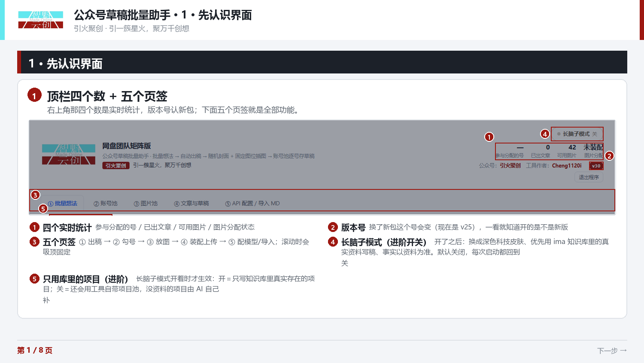
Task: Click the 顶栏四个数 + 五个页签 heading
Action: pyautogui.click(x=107, y=96)
